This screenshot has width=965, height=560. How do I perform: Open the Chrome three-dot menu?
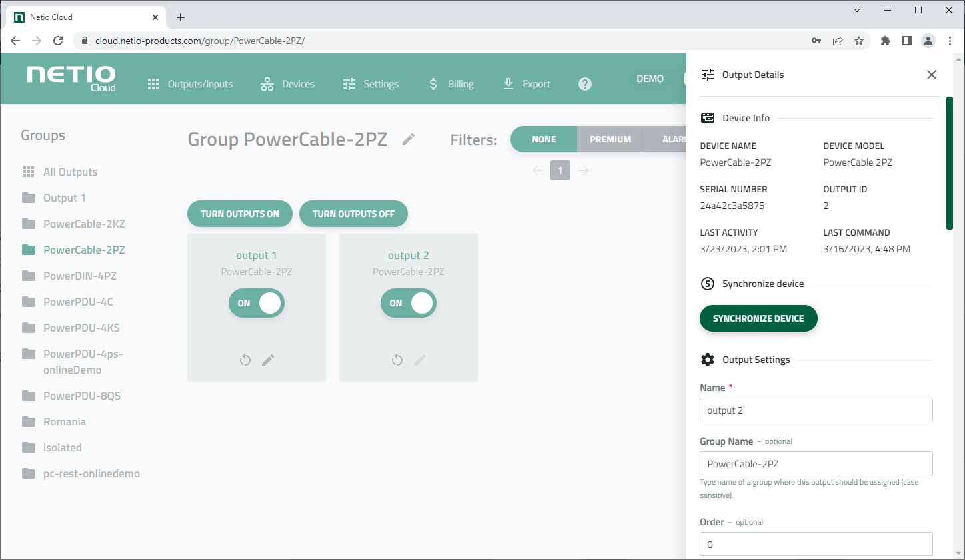[x=950, y=41]
